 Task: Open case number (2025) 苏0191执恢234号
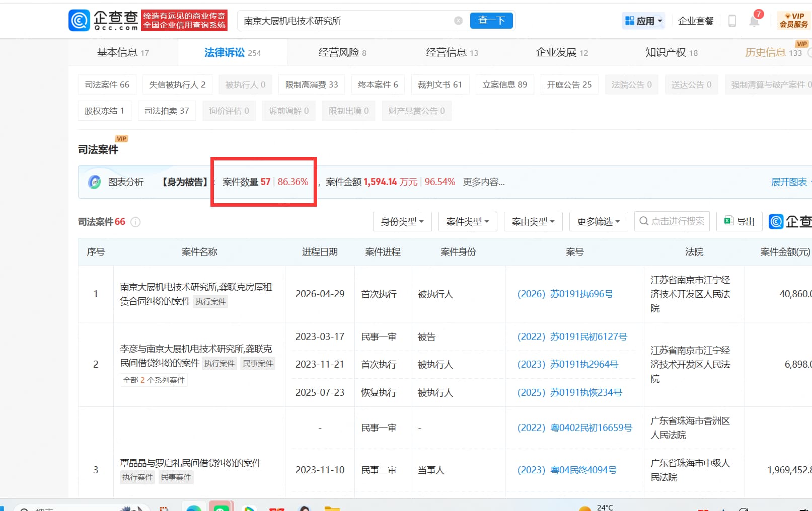click(x=569, y=392)
